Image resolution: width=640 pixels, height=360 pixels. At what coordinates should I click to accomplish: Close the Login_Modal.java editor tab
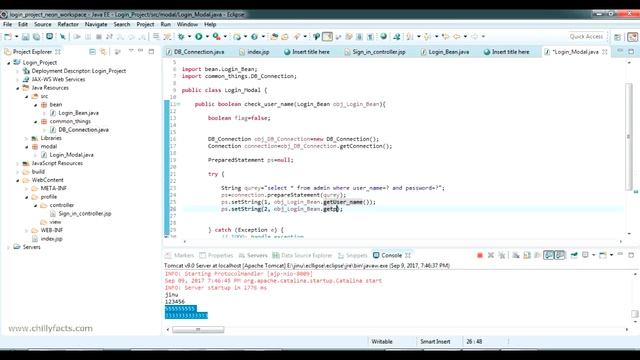click(605, 52)
